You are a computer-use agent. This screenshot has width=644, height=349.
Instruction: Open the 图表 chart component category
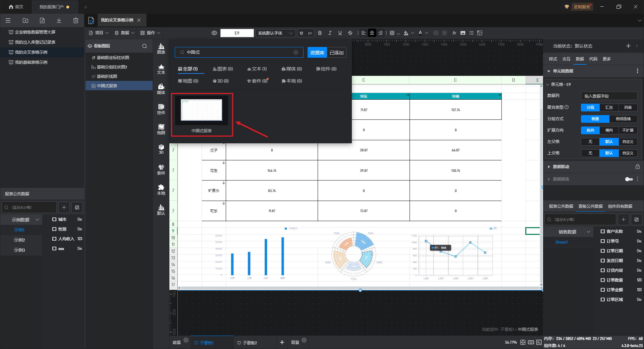pos(161,49)
